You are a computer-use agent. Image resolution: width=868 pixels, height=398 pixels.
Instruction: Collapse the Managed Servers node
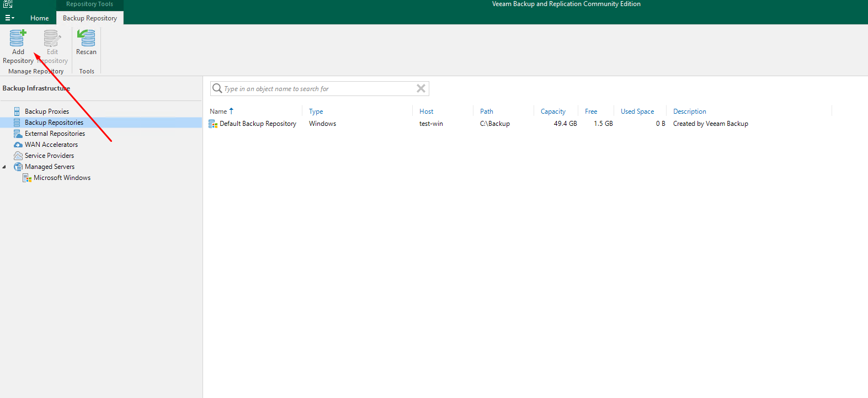pos(4,167)
